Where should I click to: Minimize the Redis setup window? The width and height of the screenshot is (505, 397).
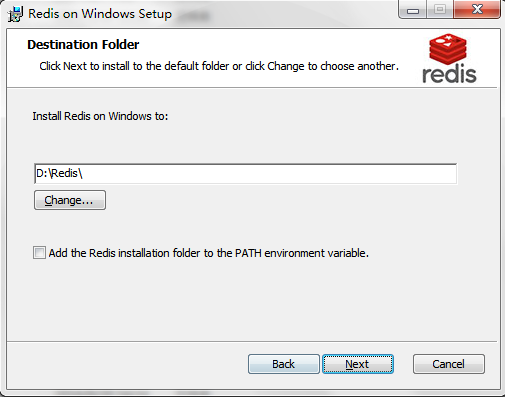tap(413, 10)
